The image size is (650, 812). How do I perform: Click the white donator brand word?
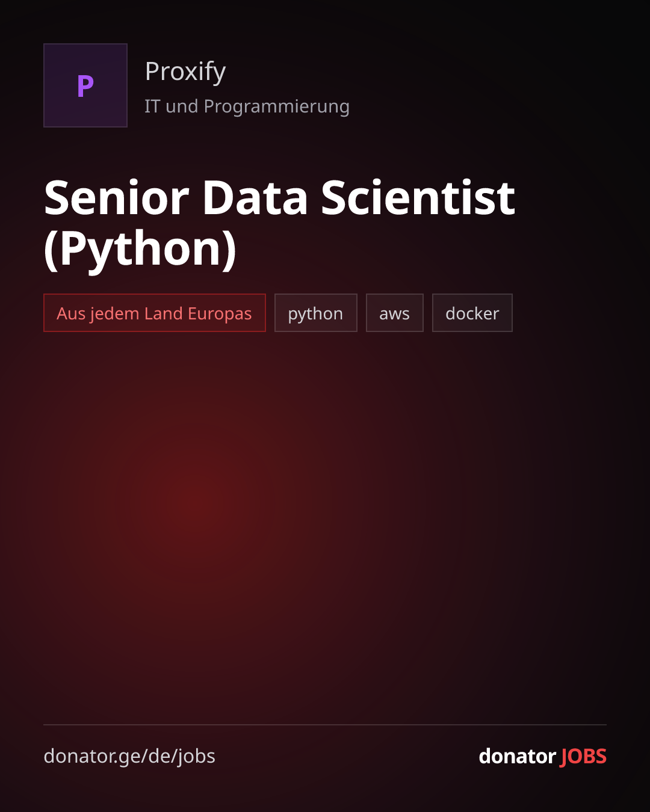coord(517,756)
